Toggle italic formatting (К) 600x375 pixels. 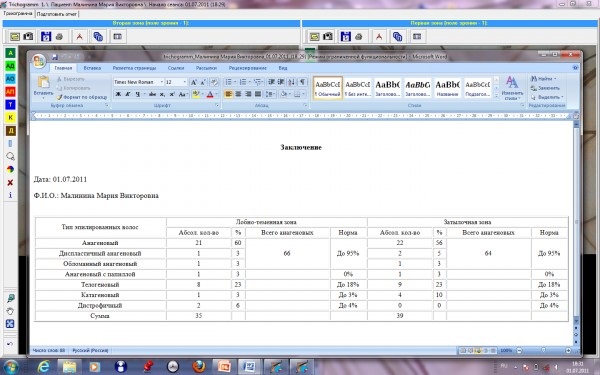[128, 94]
